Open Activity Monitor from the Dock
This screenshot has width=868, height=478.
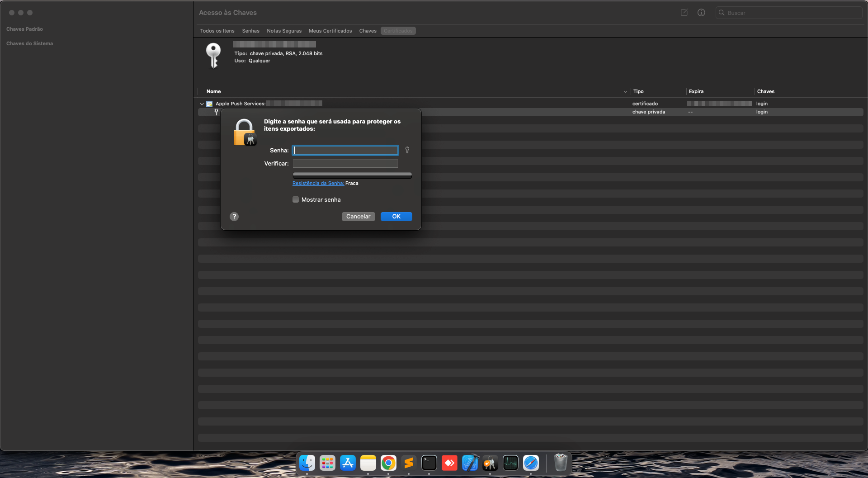(x=510, y=463)
